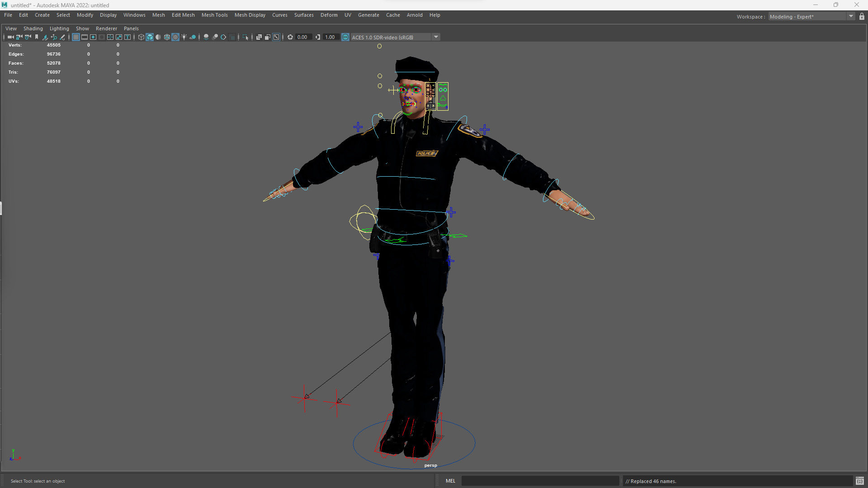Select the 2D pan/zoom tool icon
The height and width of the screenshot is (488, 868).
coord(54,37)
